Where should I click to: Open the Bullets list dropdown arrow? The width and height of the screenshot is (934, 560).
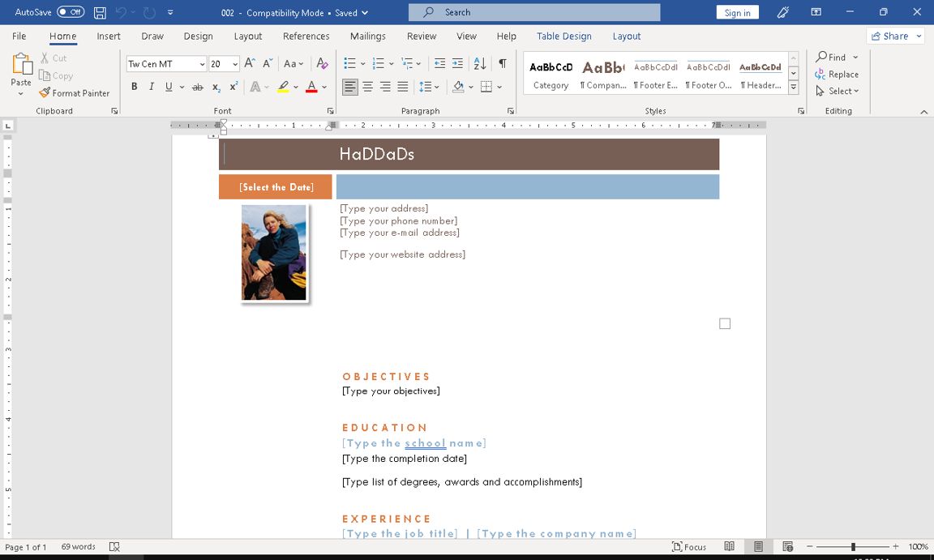click(362, 63)
